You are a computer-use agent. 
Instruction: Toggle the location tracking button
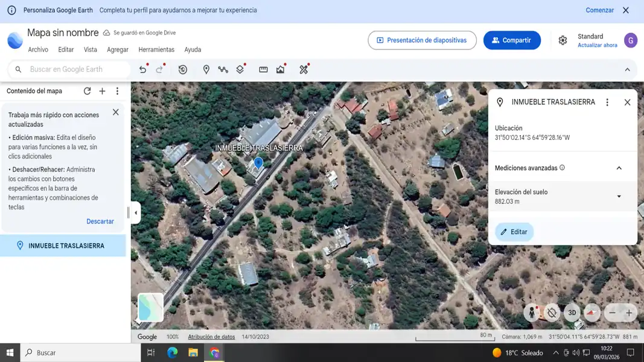pos(552,313)
